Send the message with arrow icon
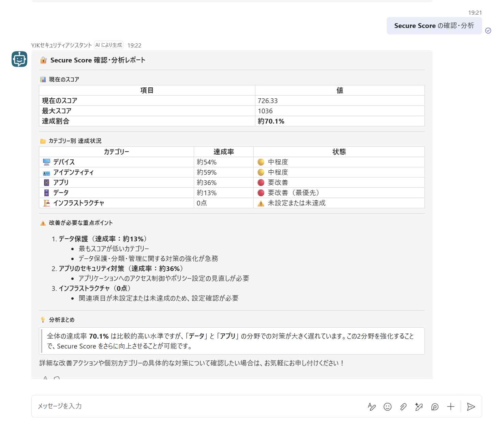Viewport: 504px width, 426px height. click(471, 407)
